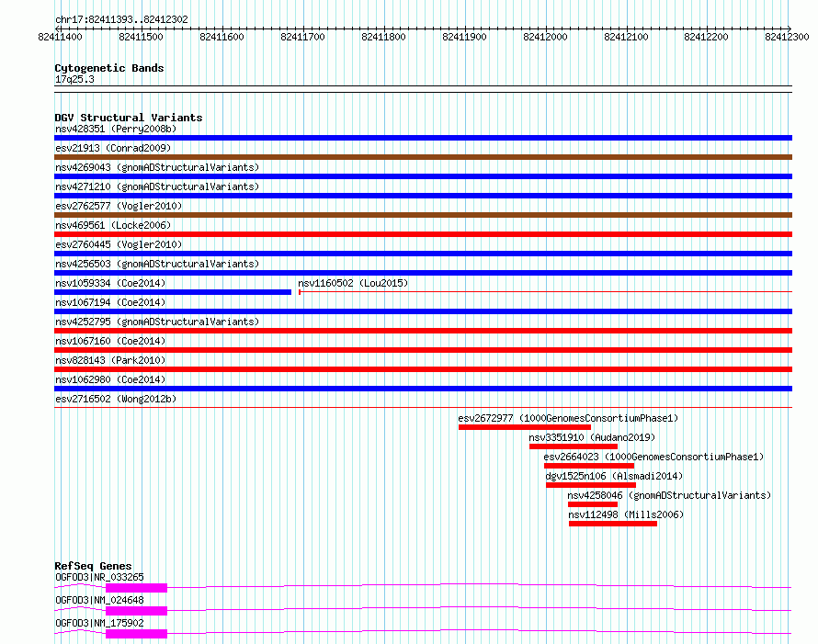
Task: Click the esv2664023 1000GenomesConsortiumPhase1 label
Action: click(653, 457)
